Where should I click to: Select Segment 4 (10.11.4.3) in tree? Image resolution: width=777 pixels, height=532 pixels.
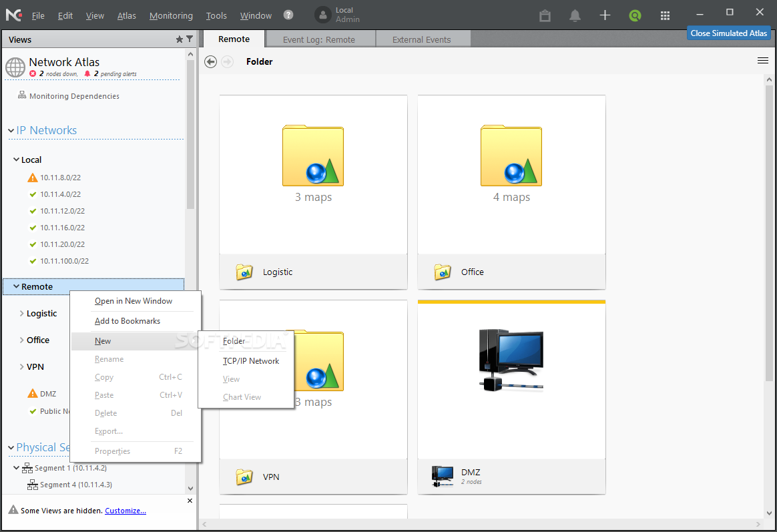point(76,485)
